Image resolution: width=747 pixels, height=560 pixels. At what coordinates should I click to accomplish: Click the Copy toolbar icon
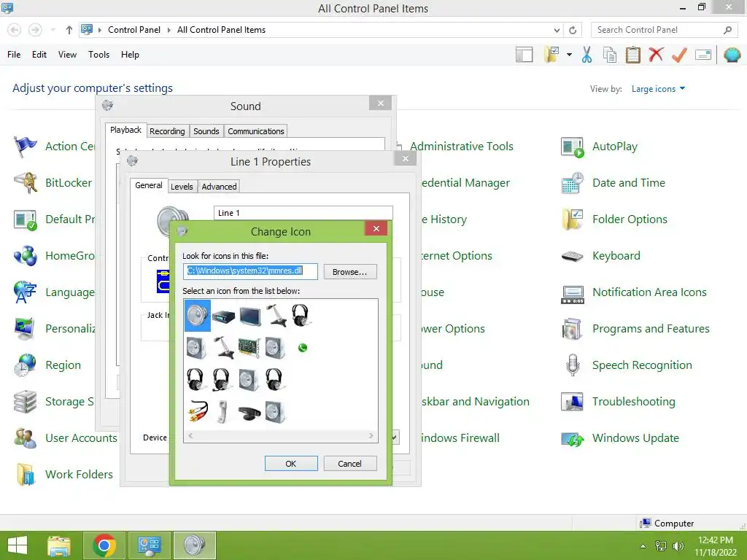coord(610,55)
